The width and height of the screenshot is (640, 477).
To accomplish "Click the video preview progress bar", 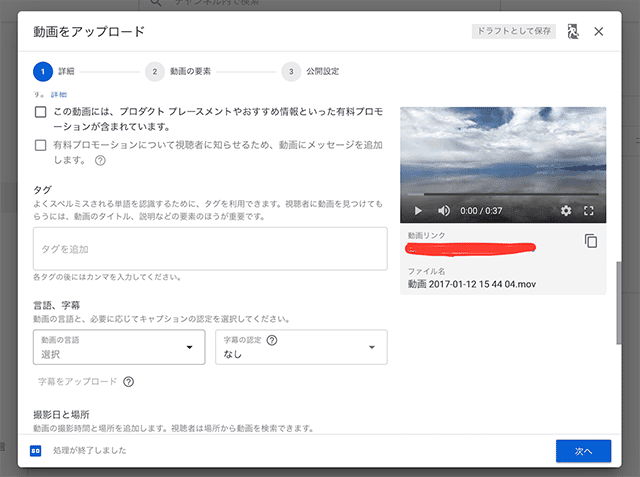I will click(503, 194).
